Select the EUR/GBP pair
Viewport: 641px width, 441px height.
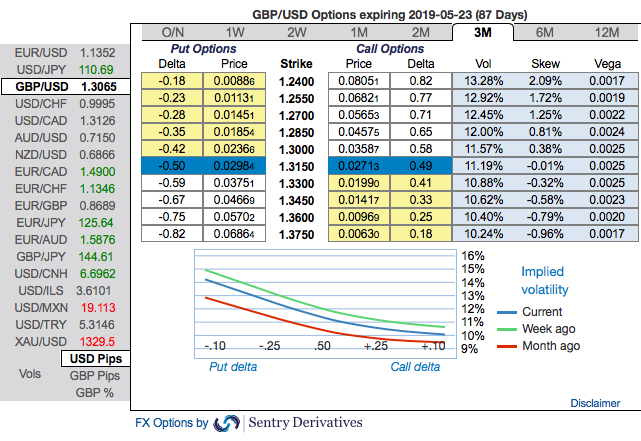tap(65, 206)
